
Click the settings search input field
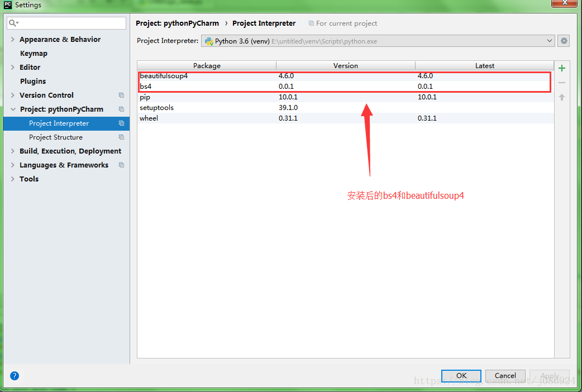66,23
